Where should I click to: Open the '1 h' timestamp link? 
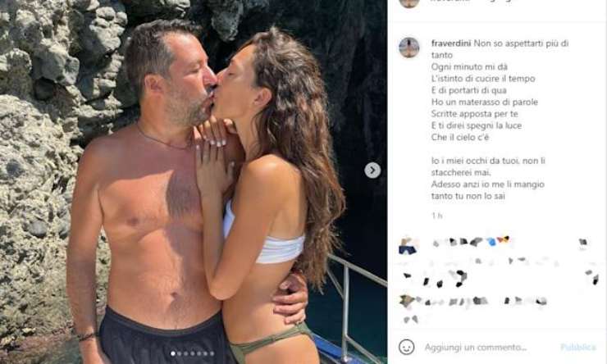tap(437, 216)
